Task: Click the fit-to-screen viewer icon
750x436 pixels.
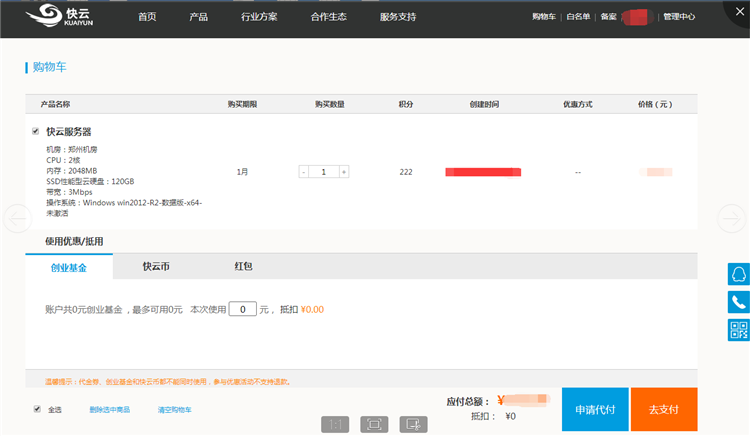Action: coord(374,424)
